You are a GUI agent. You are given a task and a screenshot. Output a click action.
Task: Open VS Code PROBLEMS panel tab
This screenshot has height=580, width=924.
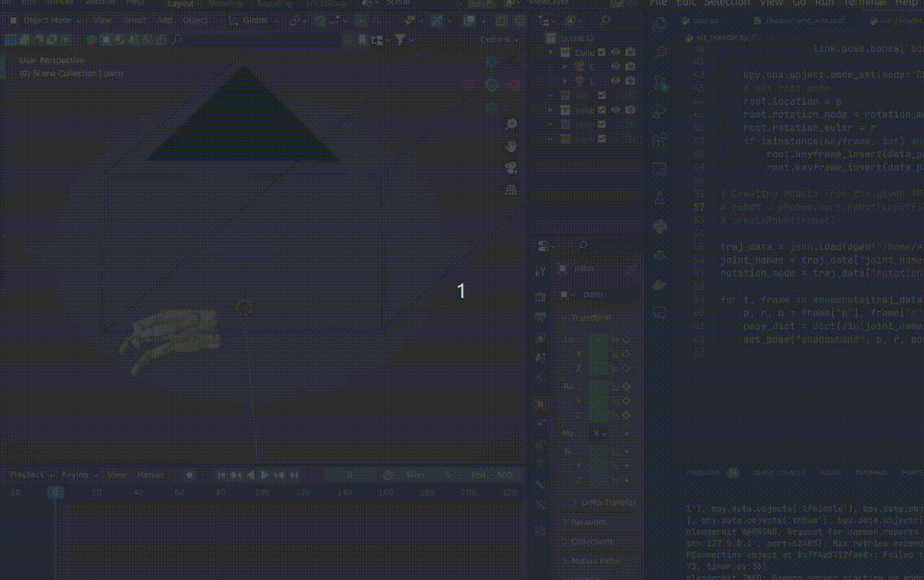(703, 473)
